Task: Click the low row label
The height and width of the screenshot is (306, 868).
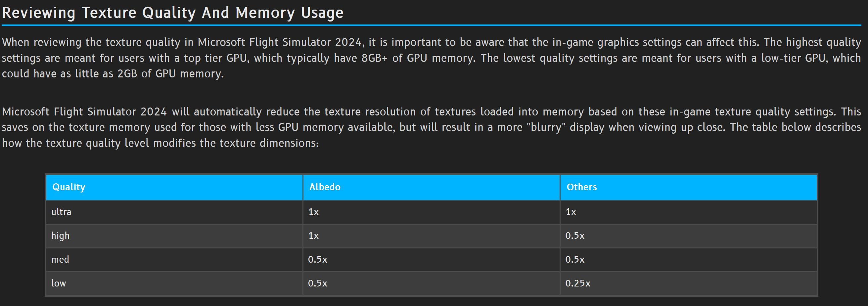Action: click(59, 283)
